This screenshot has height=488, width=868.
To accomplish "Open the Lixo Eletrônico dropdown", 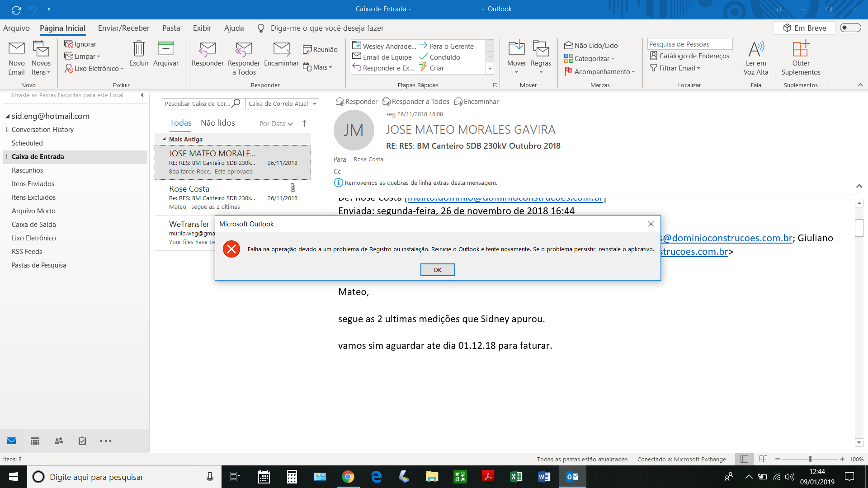I will pyautogui.click(x=94, y=69).
